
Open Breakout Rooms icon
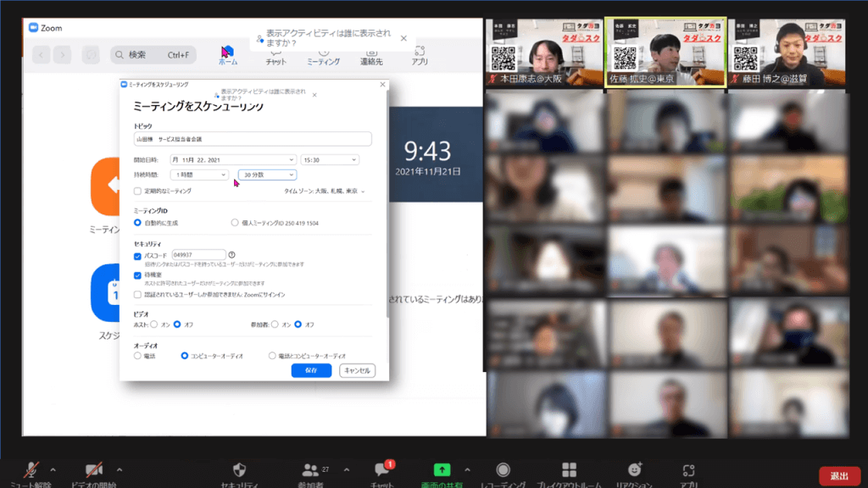569,469
